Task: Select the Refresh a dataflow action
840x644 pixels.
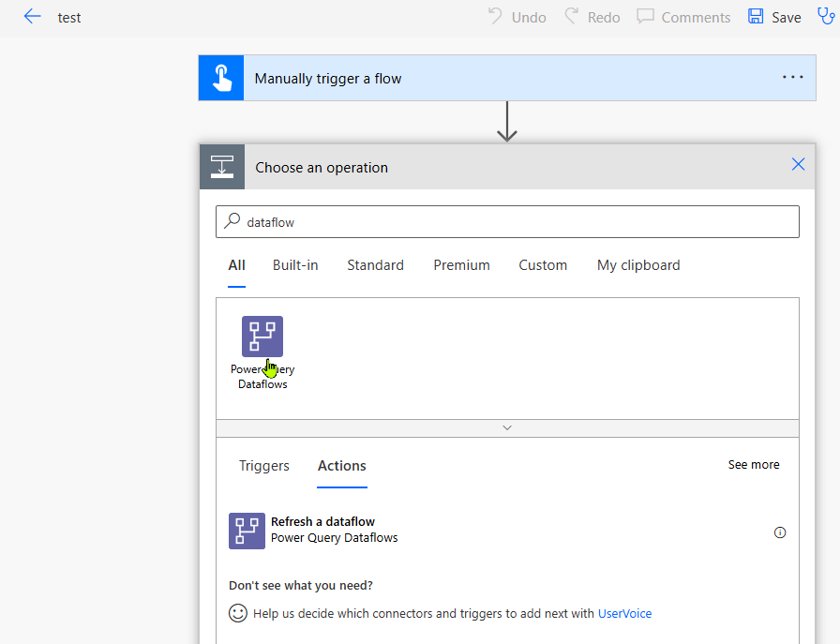Action: point(507,531)
